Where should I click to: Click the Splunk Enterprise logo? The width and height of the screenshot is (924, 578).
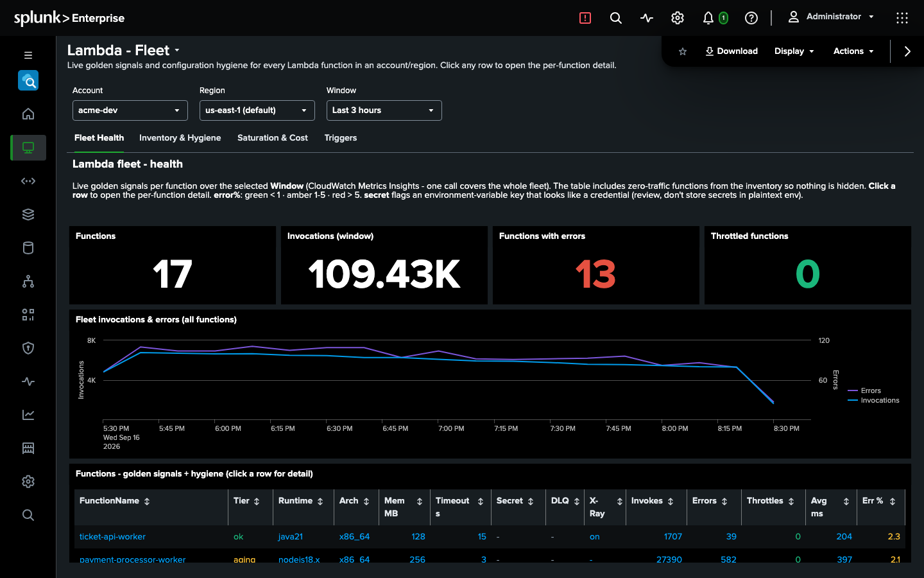[x=69, y=18]
